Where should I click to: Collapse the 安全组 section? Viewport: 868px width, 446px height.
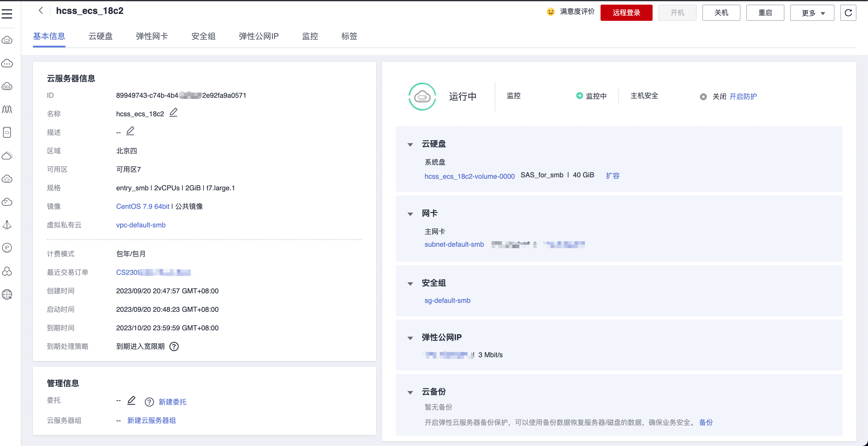click(410, 284)
